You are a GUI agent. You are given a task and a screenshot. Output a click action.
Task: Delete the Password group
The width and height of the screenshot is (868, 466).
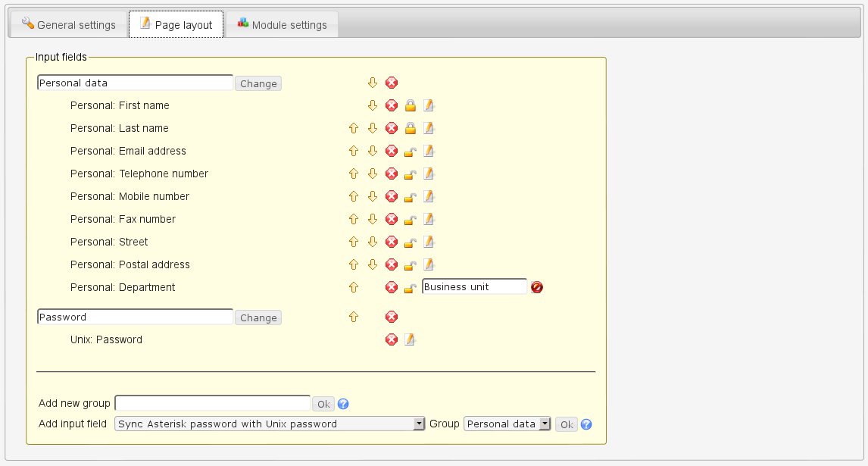[392, 317]
